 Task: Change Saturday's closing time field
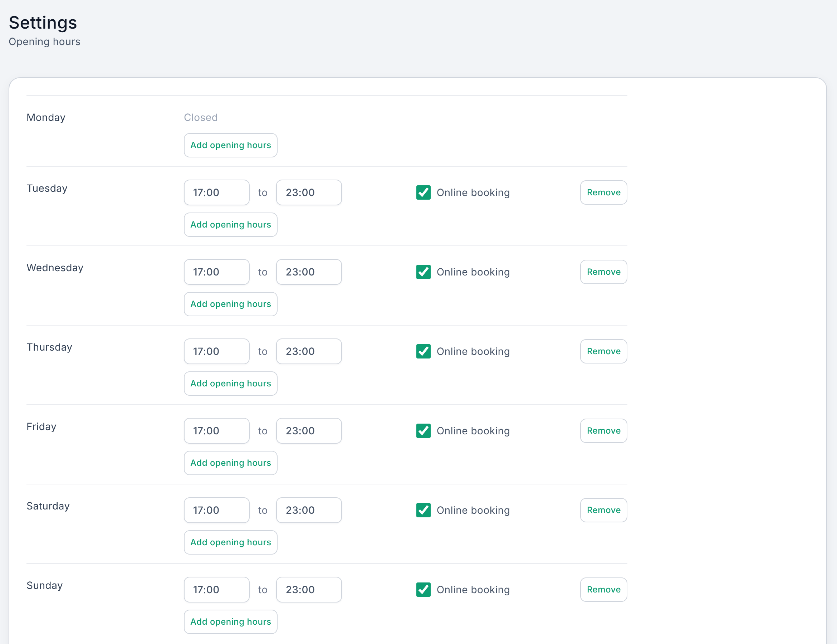click(x=309, y=510)
